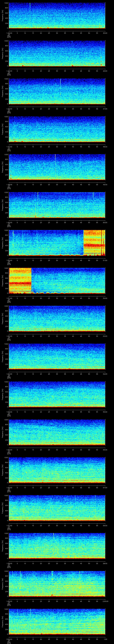Click the 46:00 end time label
The height and width of the screenshot is (644, 114).
[105, 71]
